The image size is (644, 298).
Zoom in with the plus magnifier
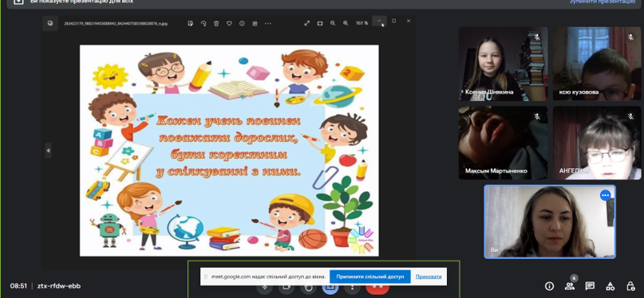(x=346, y=23)
